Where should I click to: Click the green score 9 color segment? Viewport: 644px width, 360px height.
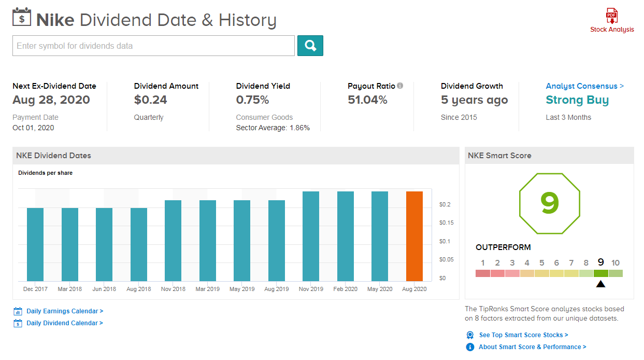click(601, 273)
